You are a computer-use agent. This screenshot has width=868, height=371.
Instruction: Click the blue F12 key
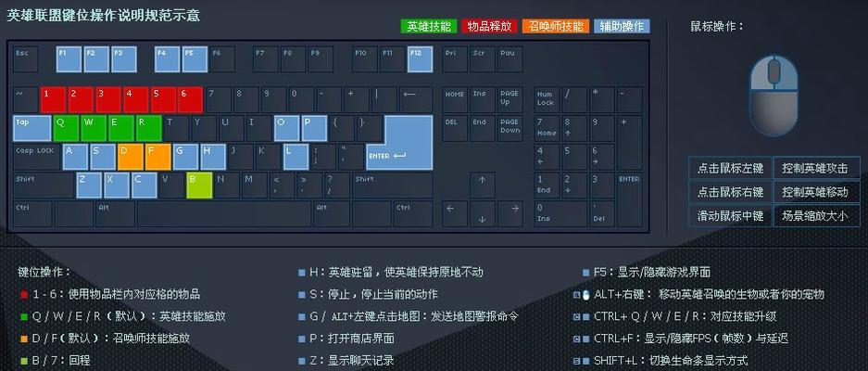pyautogui.click(x=421, y=60)
